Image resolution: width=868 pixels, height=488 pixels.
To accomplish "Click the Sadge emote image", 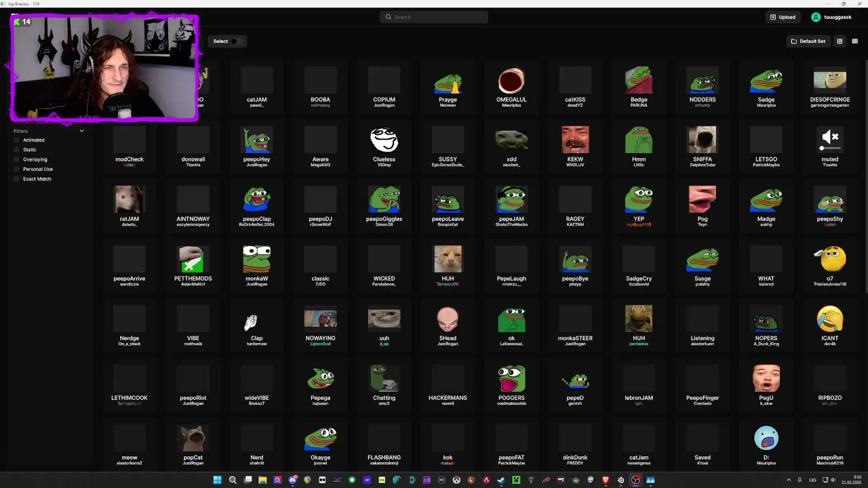I will coord(766,81).
